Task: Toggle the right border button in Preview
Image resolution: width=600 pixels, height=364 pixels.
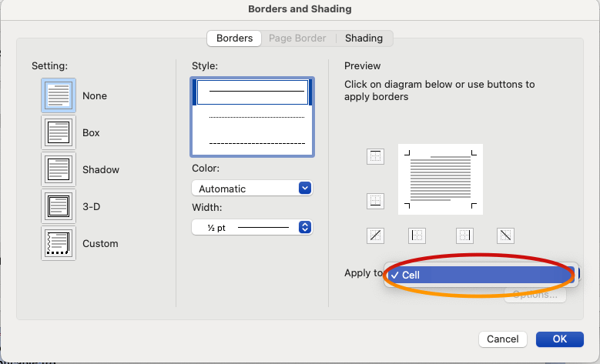Action: point(464,235)
